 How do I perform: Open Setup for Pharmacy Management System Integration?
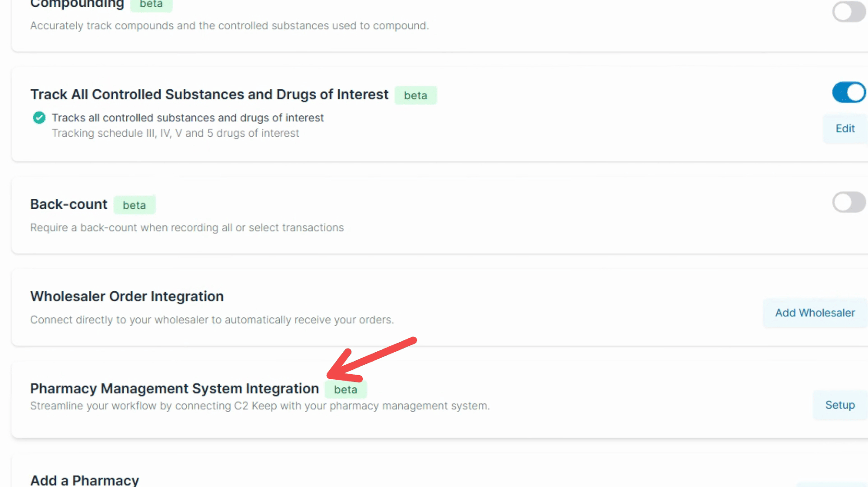tap(840, 405)
